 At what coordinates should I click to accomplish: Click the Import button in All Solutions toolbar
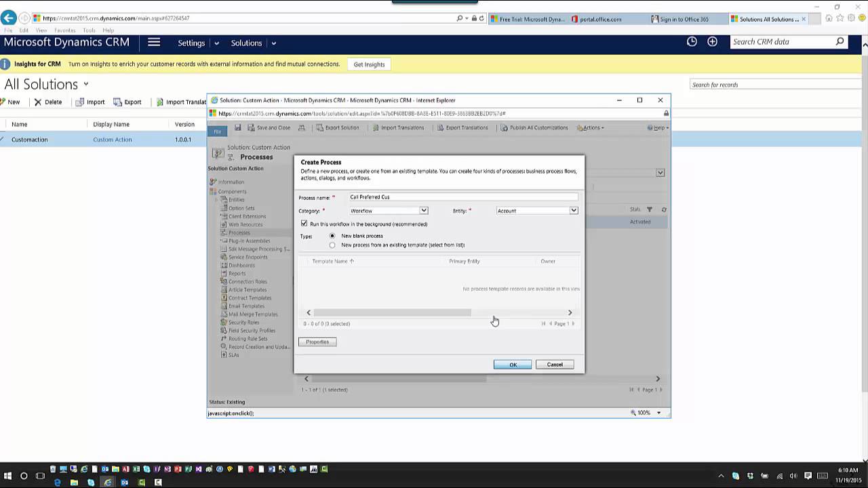point(90,102)
